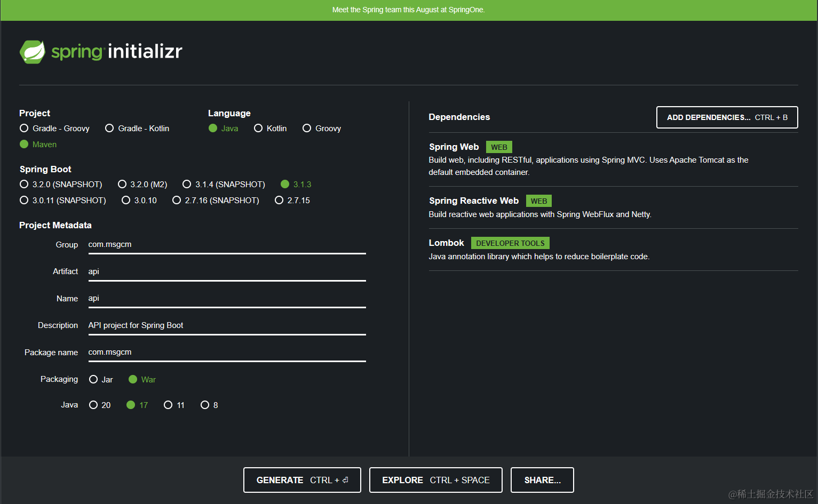Edit the Group field com.msgcm
The image size is (818, 504).
point(227,245)
